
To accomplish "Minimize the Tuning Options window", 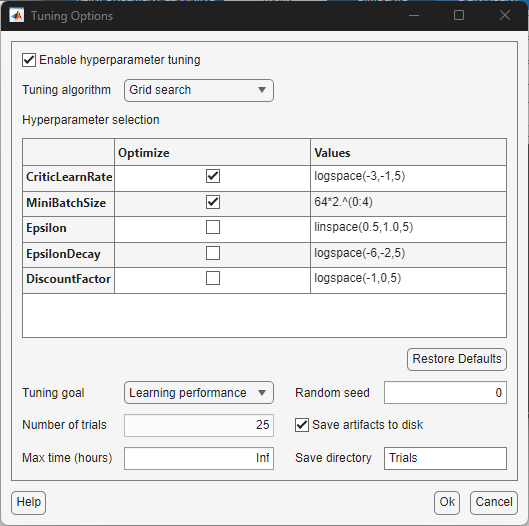I will coord(414,15).
